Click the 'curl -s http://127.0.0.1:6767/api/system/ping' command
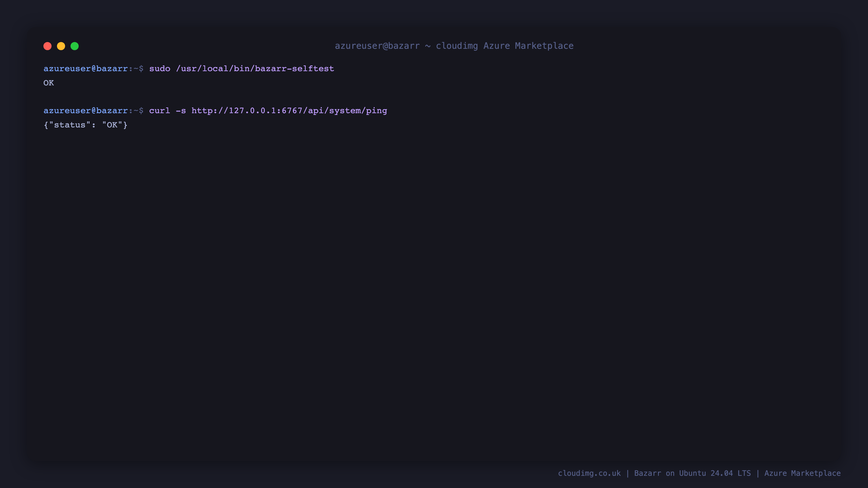The height and width of the screenshot is (488, 868). pos(268,111)
